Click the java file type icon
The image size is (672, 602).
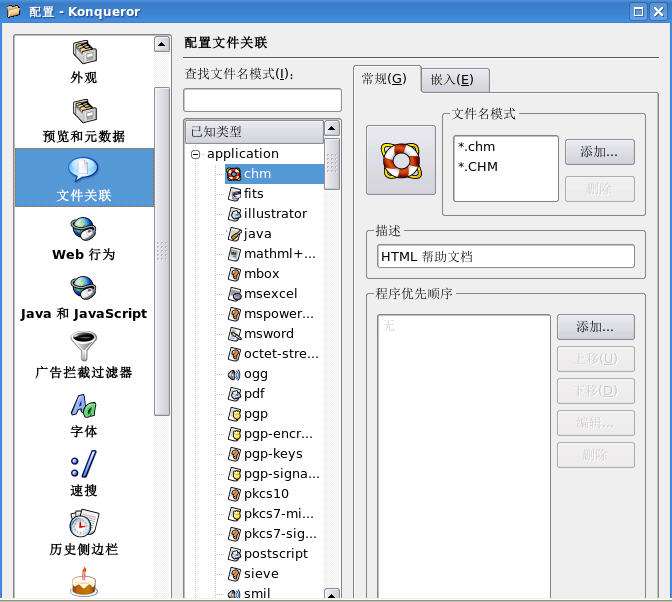point(234,234)
